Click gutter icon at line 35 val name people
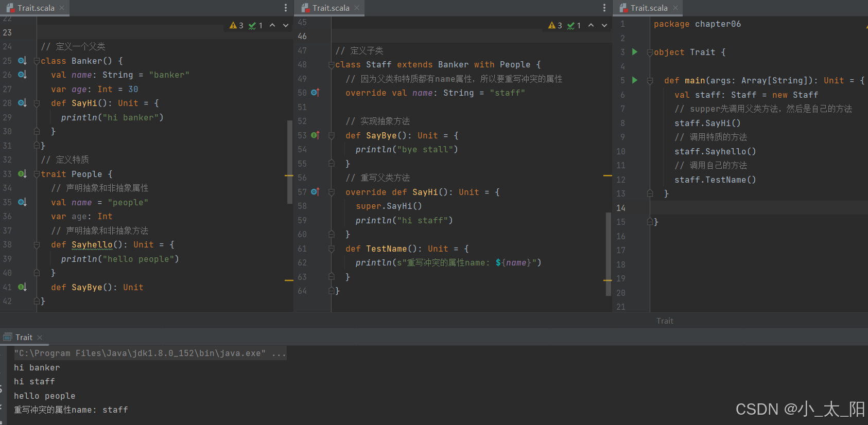The image size is (868, 425). [22, 202]
